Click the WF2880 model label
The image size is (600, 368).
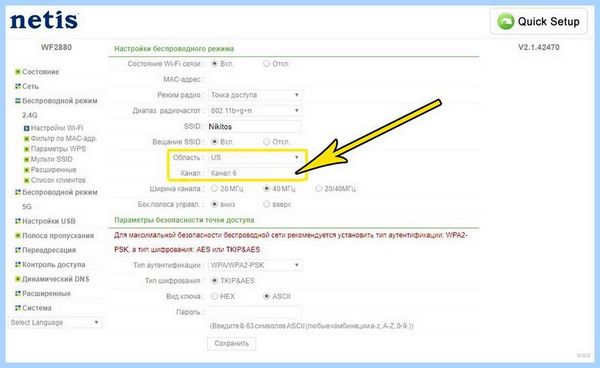pyautogui.click(x=56, y=47)
